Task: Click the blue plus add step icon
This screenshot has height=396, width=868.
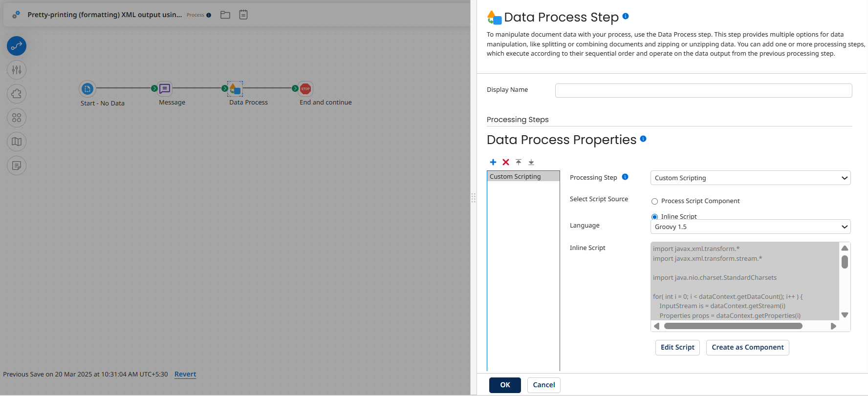Action: point(493,162)
